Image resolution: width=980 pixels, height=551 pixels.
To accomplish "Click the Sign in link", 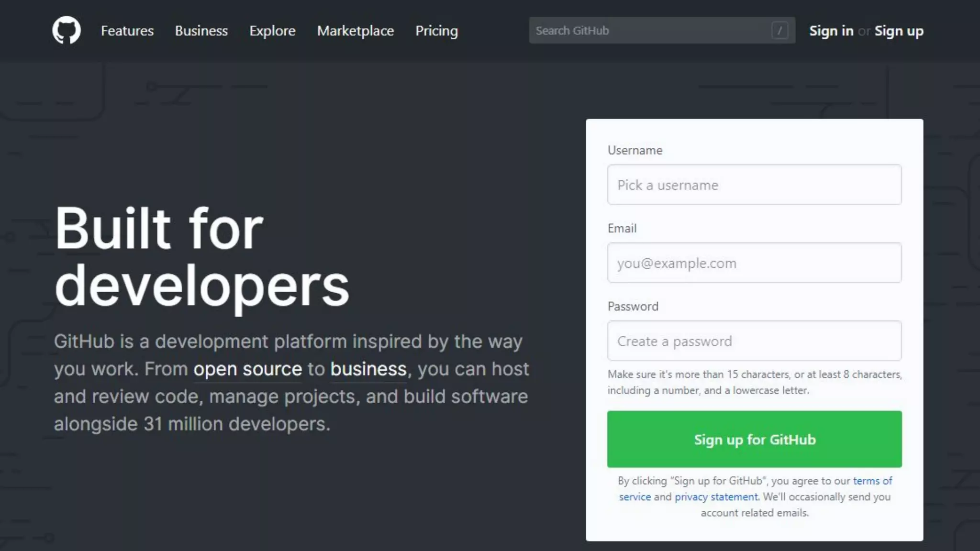I will [831, 31].
